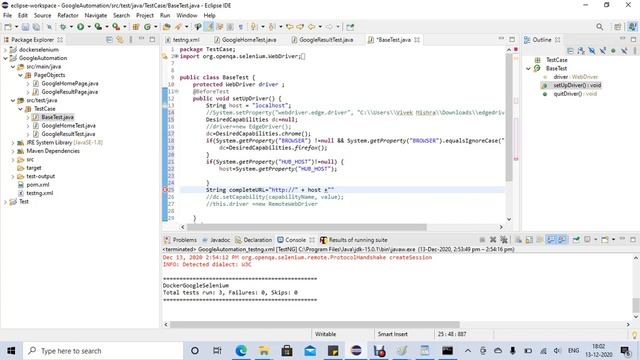Expand JRE System Library node
The height and width of the screenshot is (360, 640).
(13, 143)
